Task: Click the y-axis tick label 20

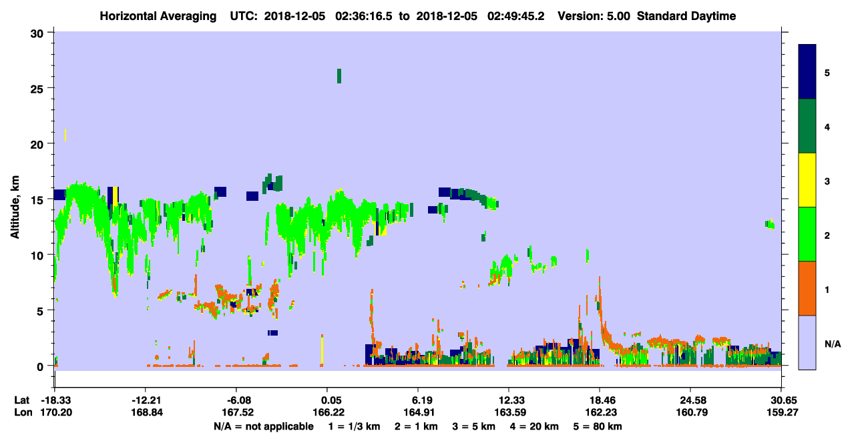Action: (x=39, y=143)
